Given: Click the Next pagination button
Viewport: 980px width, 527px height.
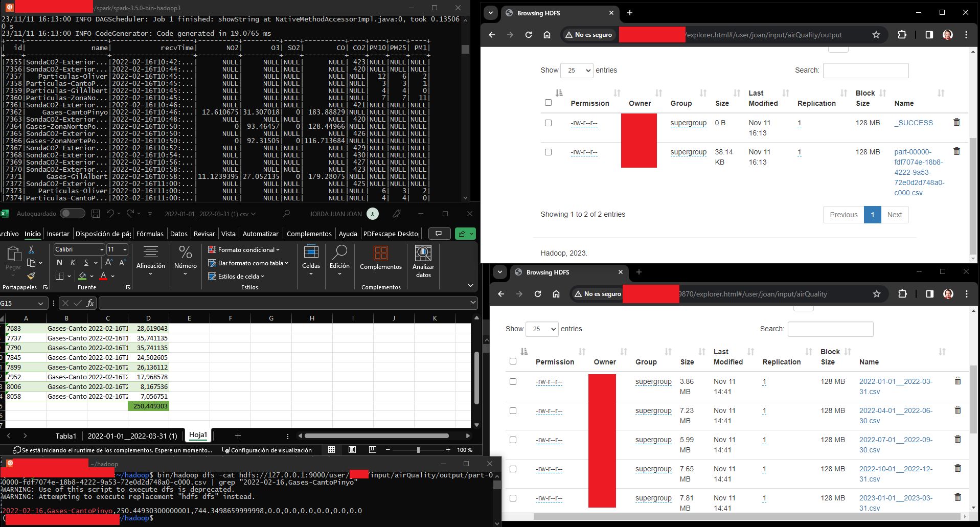Looking at the screenshot, I should click(894, 215).
